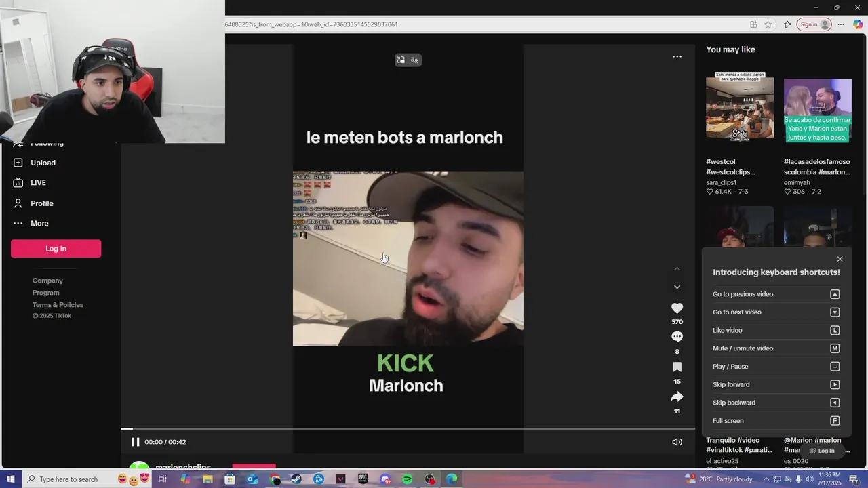Click the Edge Sign in button

(x=814, y=24)
